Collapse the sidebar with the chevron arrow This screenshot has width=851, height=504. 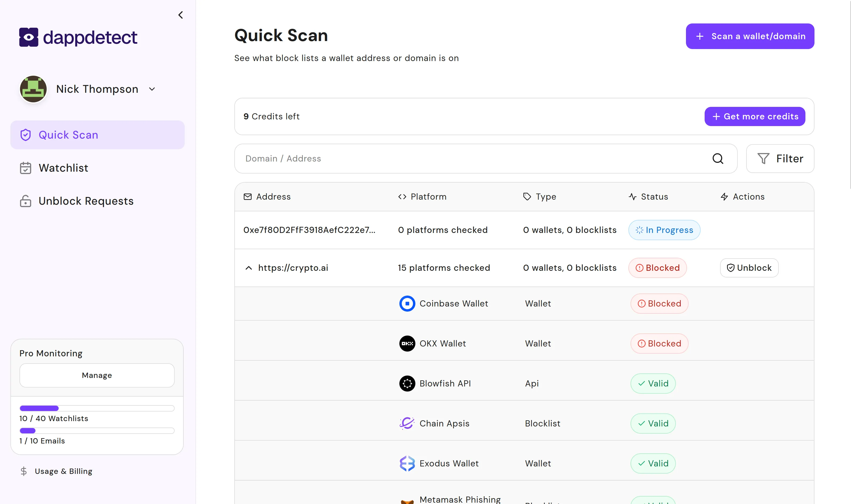[180, 15]
